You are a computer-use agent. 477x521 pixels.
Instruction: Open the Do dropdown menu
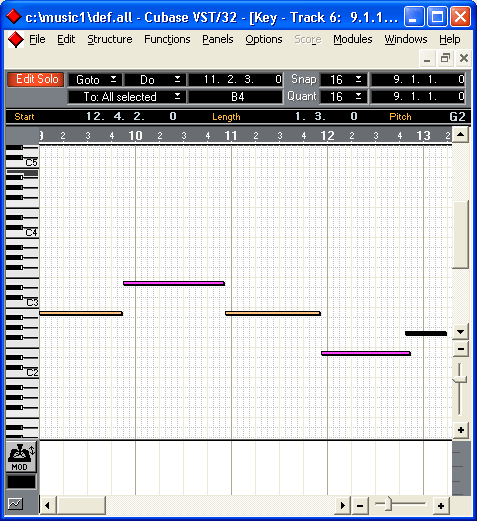click(x=154, y=80)
